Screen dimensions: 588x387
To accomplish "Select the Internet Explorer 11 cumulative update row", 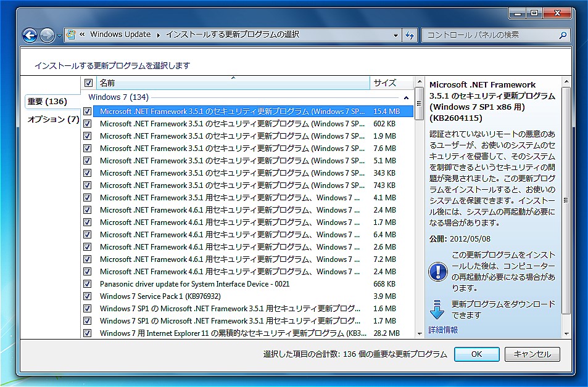I will pyautogui.click(x=248, y=333).
